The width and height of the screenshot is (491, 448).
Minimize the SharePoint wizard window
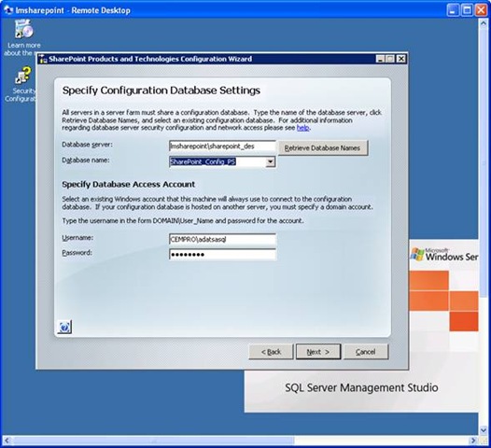(380, 59)
